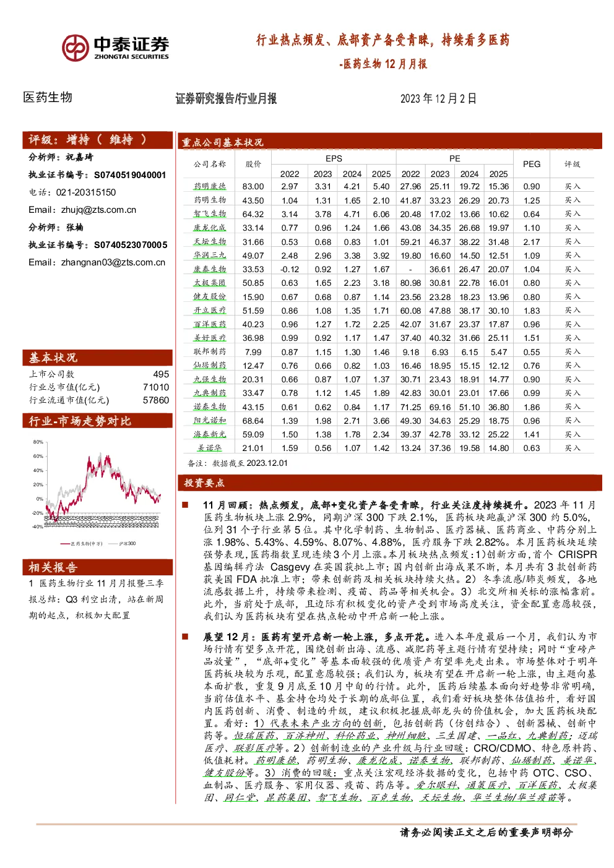Click the 沪深300 chart legend entry

pyautogui.click(x=123, y=544)
